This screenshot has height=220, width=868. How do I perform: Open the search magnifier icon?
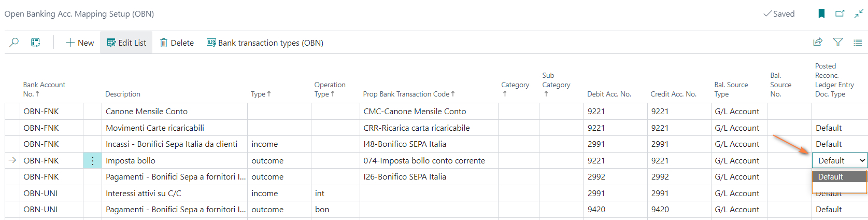[x=14, y=43]
